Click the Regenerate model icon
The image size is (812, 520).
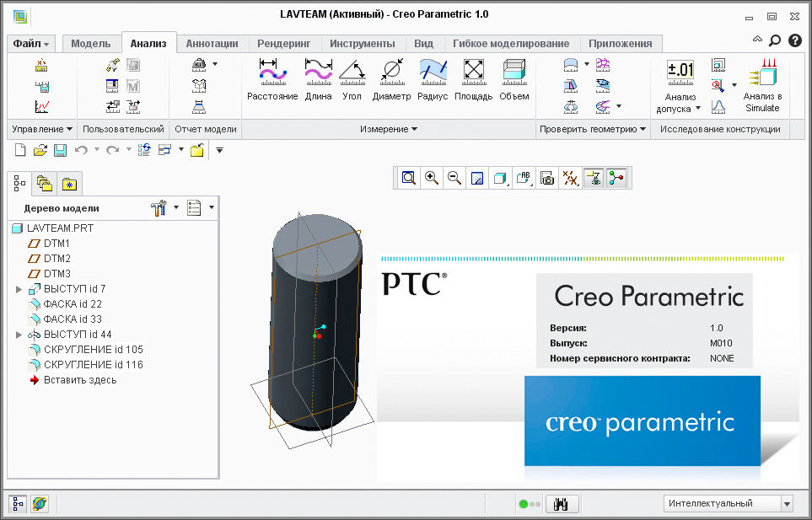click(x=144, y=150)
